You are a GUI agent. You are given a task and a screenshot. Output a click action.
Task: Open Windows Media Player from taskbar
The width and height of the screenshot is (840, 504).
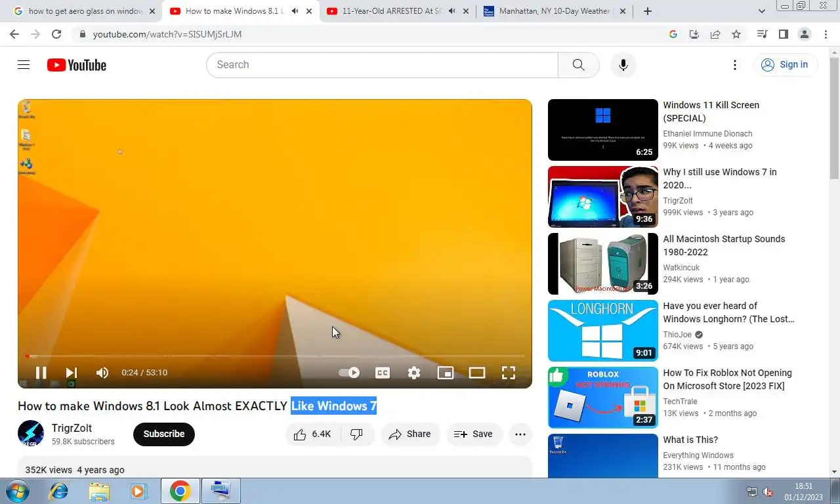tap(138, 491)
